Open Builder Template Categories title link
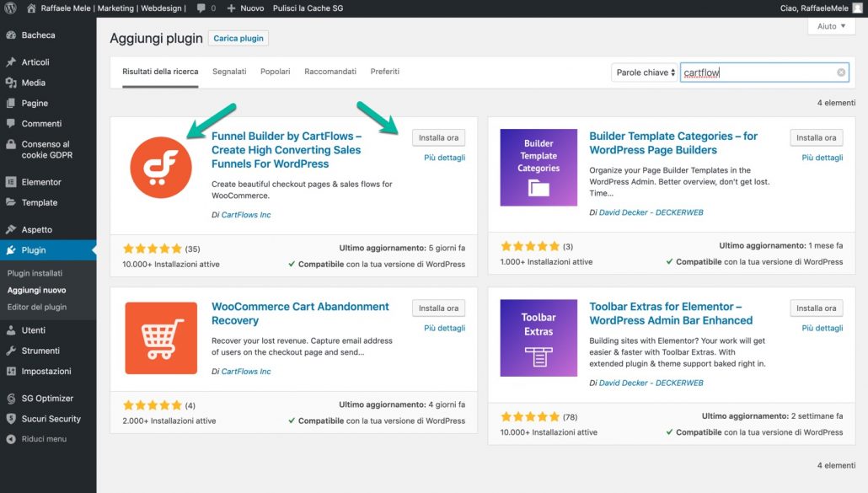Screen dimensions: 868x493 (x=673, y=142)
